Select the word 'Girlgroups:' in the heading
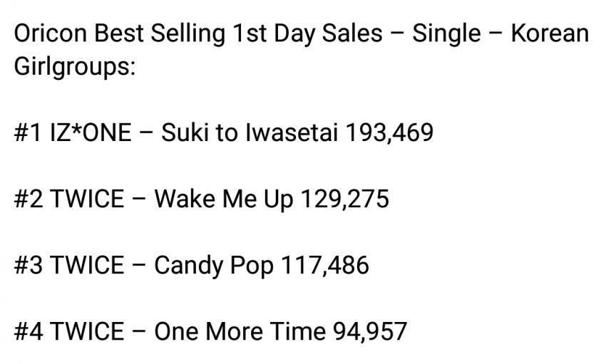606x364 pixels. [75, 67]
